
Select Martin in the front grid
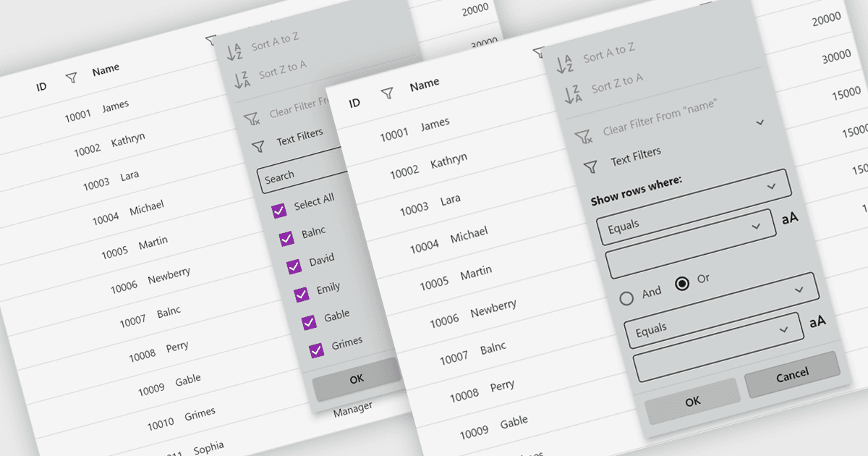pos(476,274)
